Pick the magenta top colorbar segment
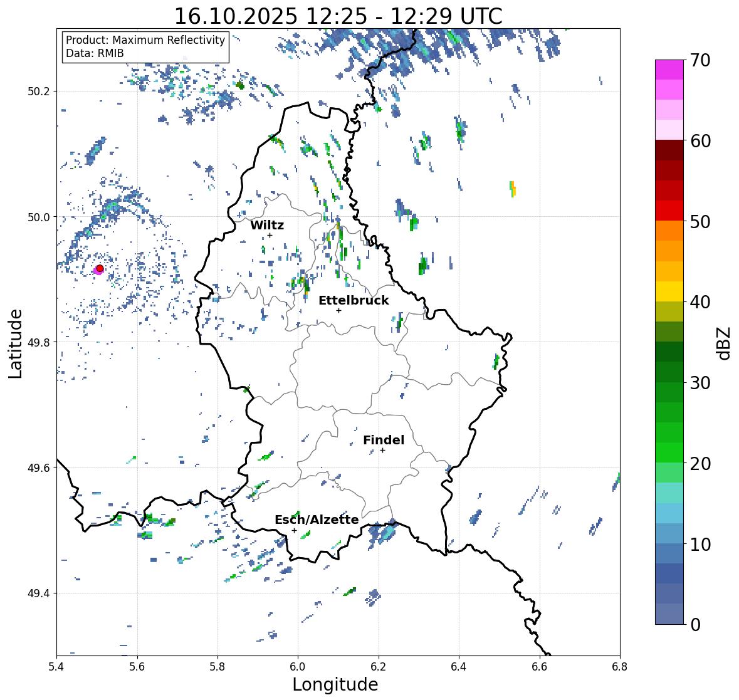Image resolution: width=739 pixels, height=700 pixels. pos(669,70)
